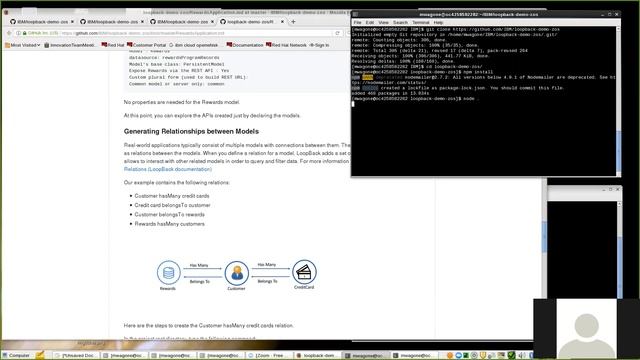Click 'Rewards hasMany customers' bullet
Screen dimensions: 640x360
pyautogui.click(x=169, y=224)
